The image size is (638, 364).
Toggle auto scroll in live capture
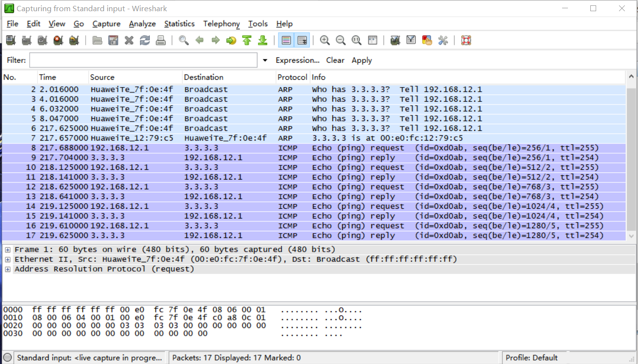[x=302, y=40]
